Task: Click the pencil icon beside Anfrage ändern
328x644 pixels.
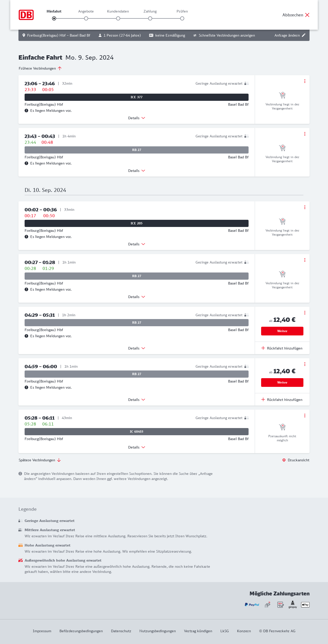Action: [304, 35]
